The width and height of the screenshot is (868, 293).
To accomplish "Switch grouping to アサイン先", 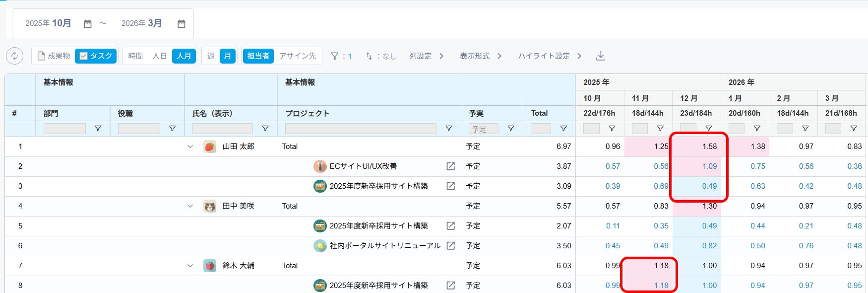I will (x=298, y=56).
